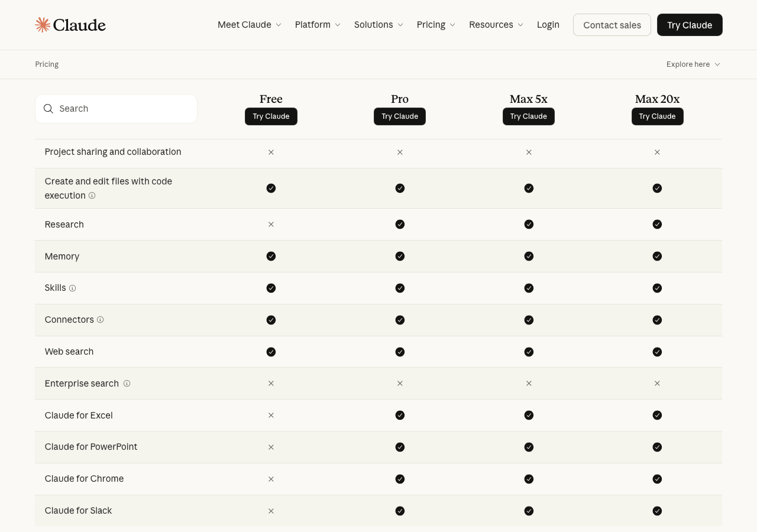Click info icon after code execution label
The width and height of the screenshot is (757, 532).
tap(92, 196)
